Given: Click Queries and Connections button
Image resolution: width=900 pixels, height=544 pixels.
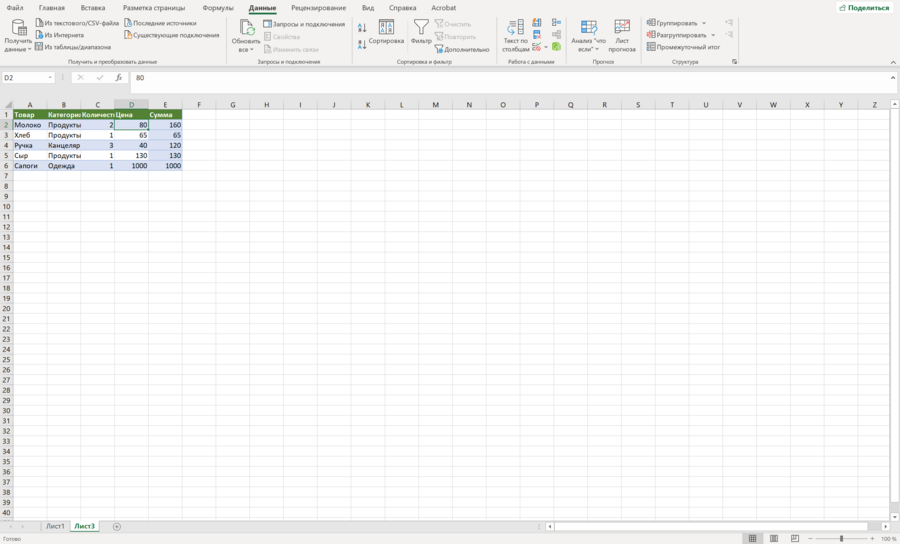Looking at the screenshot, I should 304,24.
